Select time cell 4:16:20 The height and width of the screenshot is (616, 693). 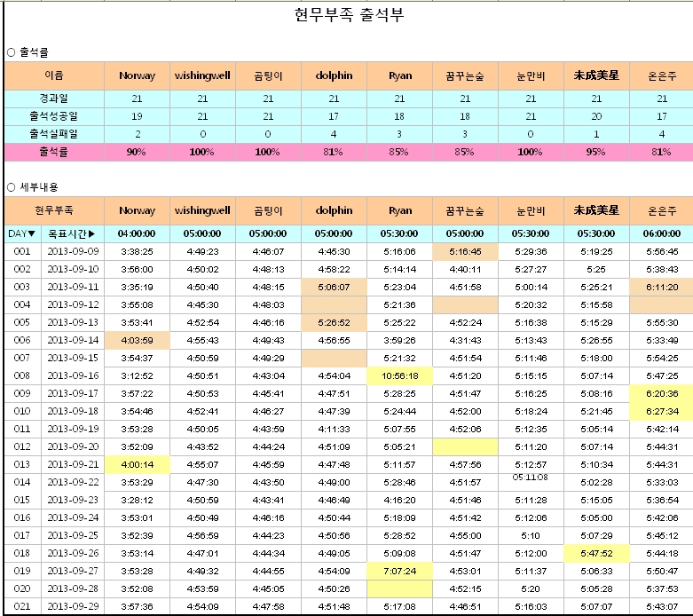399,500
